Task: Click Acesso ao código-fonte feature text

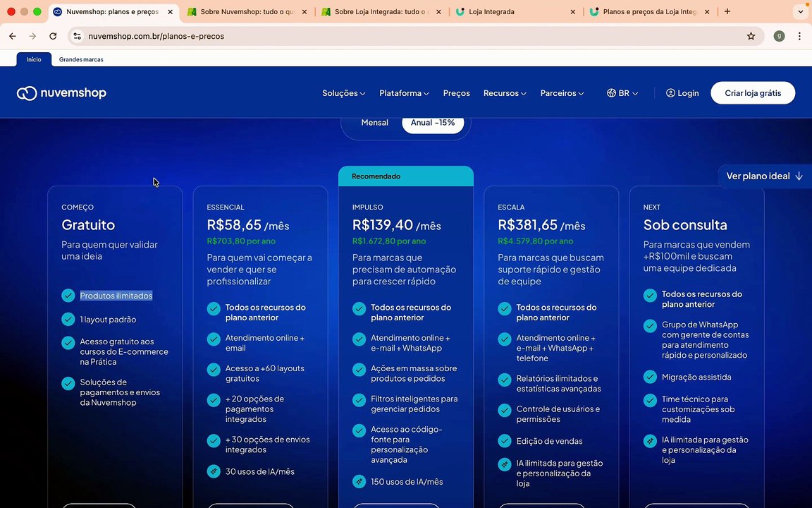Action: [x=407, y=445]
